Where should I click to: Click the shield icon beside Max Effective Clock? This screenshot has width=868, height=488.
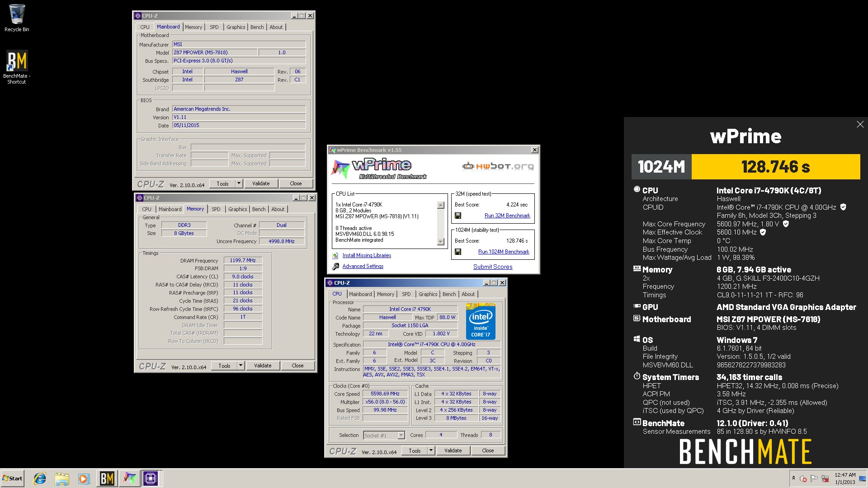pyautogui.click(x=763, y=232)
